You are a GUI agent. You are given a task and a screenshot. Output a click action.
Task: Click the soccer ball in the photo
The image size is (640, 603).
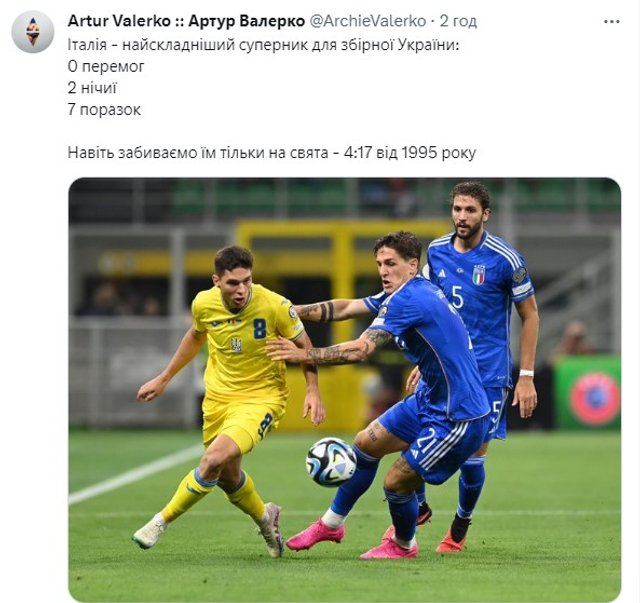(331, 462)
